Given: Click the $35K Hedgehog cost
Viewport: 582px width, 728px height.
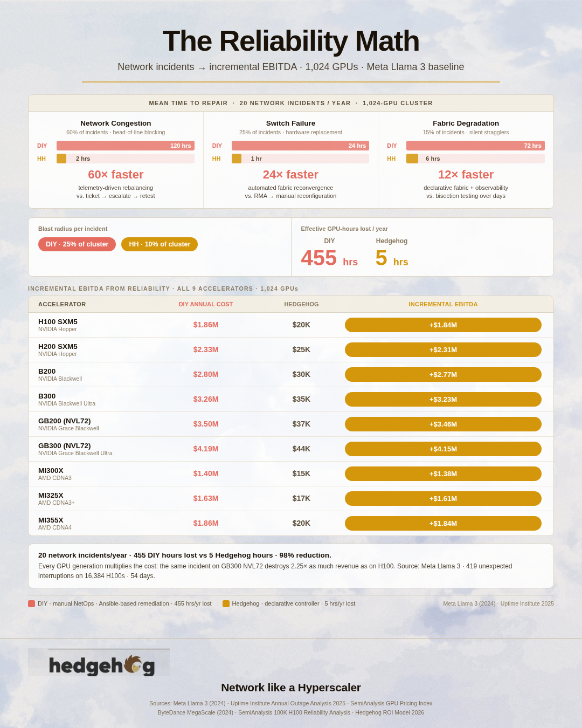Looking at the screenshot, I should [301, 400].
